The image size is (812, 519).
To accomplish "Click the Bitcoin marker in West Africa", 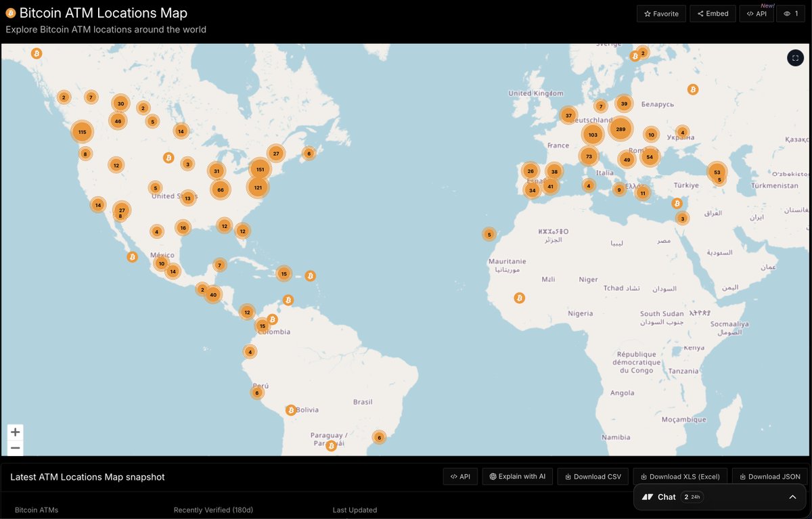I will click(x=520, y=298).
